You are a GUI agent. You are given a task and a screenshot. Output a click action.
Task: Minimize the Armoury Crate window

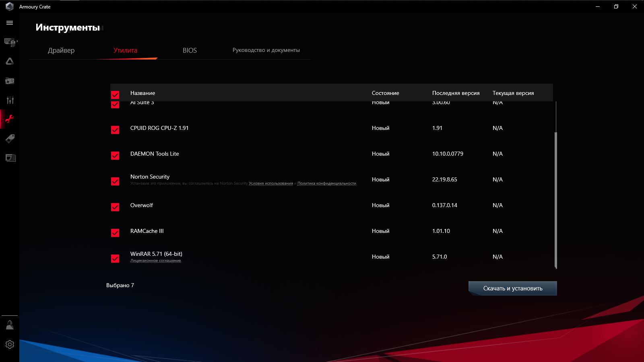(598, 6)
